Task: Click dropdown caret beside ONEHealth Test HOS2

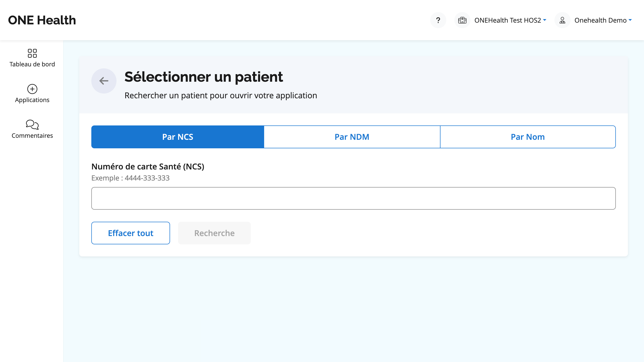Action: point(545,20)
